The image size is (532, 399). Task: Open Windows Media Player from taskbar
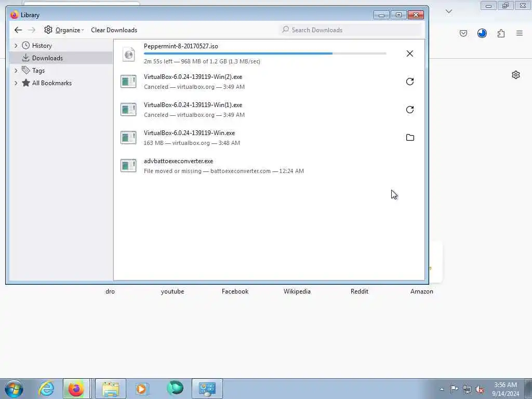tap(142, 389)
